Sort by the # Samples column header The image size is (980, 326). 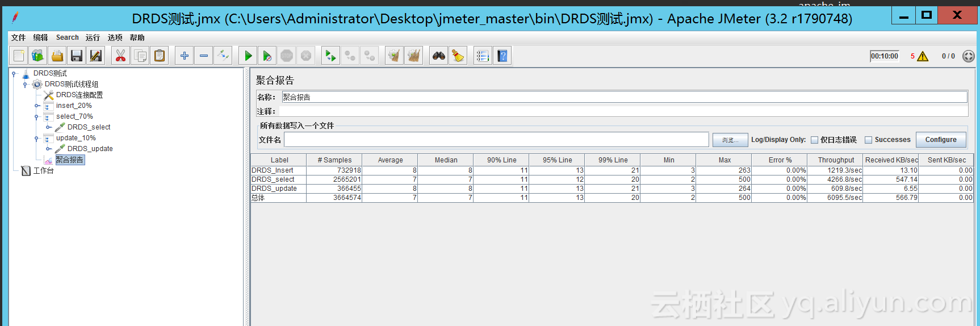[334, 160]
